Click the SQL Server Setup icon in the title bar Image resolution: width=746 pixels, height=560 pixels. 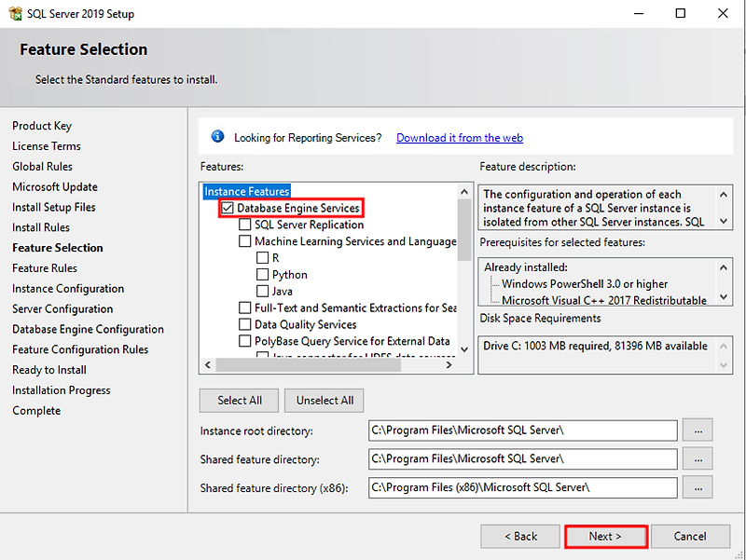point(15,13)
